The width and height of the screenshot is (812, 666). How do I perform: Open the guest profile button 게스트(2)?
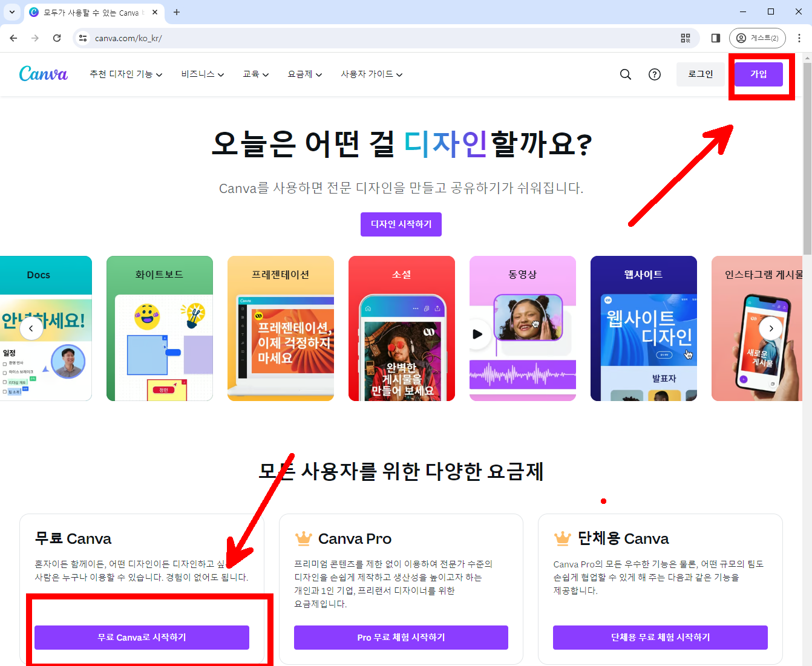tap(758, 38)
